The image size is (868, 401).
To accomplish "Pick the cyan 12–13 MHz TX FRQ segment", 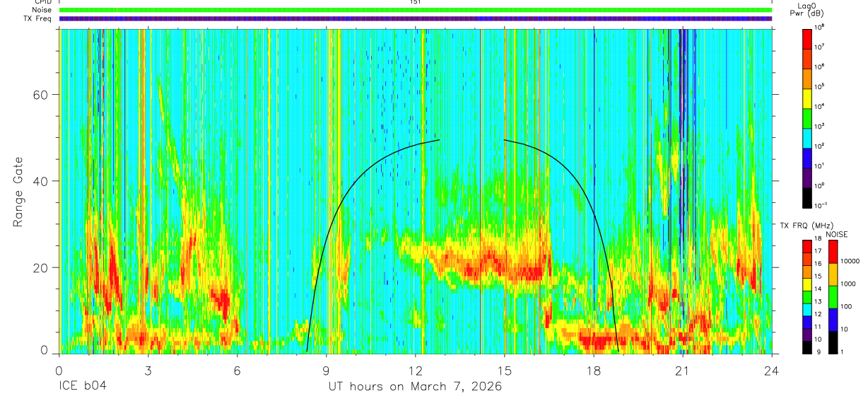I will [807, 310].
